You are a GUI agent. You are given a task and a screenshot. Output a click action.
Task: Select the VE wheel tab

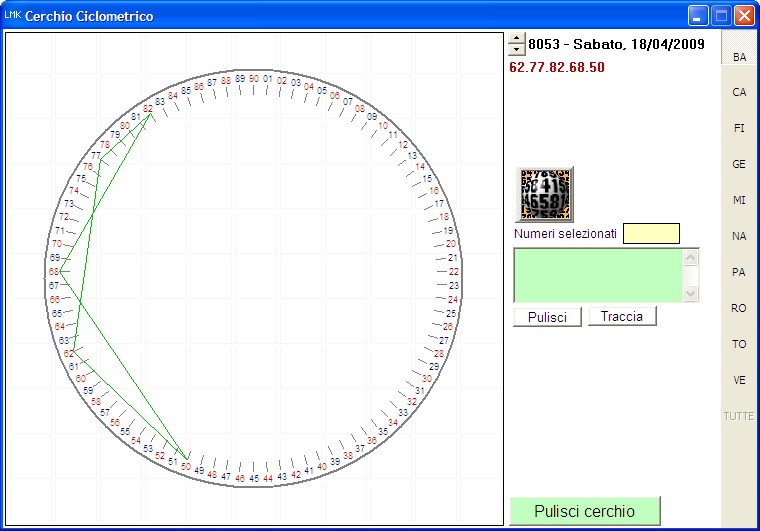click(739, 380)
